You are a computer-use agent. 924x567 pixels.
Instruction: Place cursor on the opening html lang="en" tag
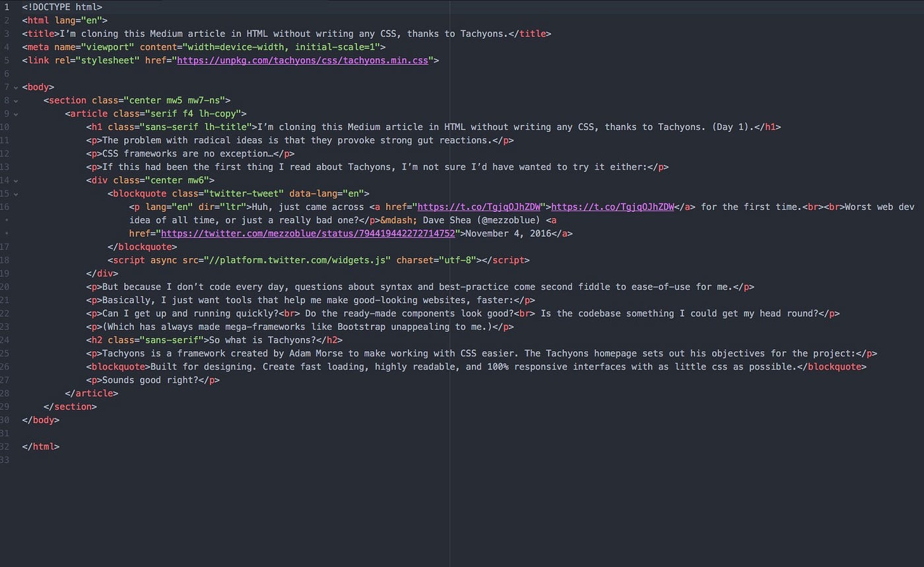65,20
